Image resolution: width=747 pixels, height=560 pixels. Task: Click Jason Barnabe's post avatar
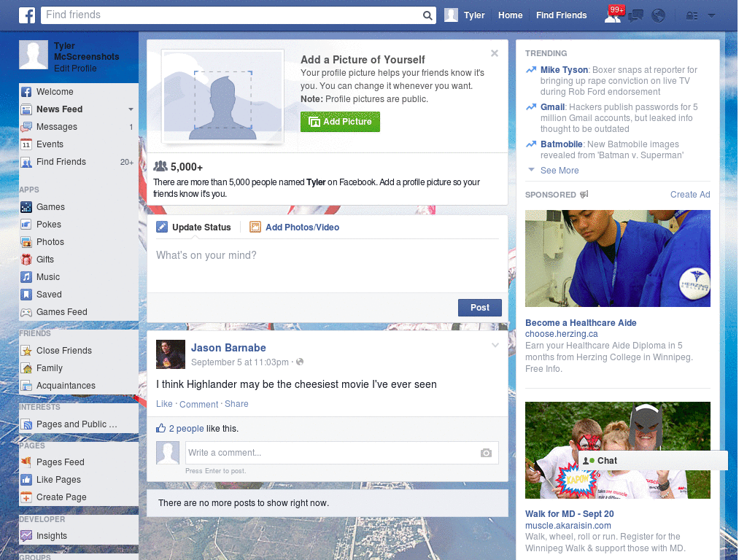[x=171, y=355]
